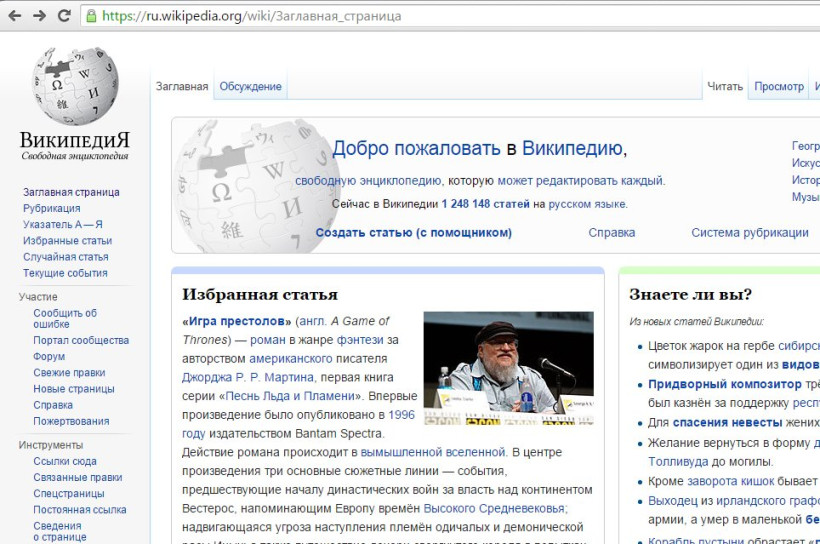Reload the page with the refresh icon

(x=64, y=15)
